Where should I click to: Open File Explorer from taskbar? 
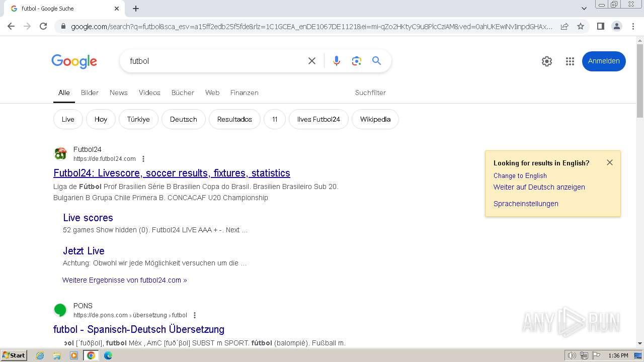tap(57, 355)
